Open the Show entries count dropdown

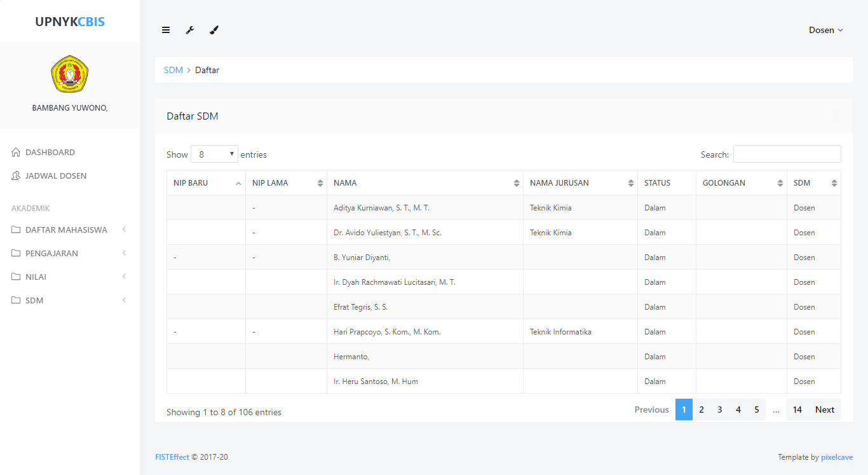[214, 155]
